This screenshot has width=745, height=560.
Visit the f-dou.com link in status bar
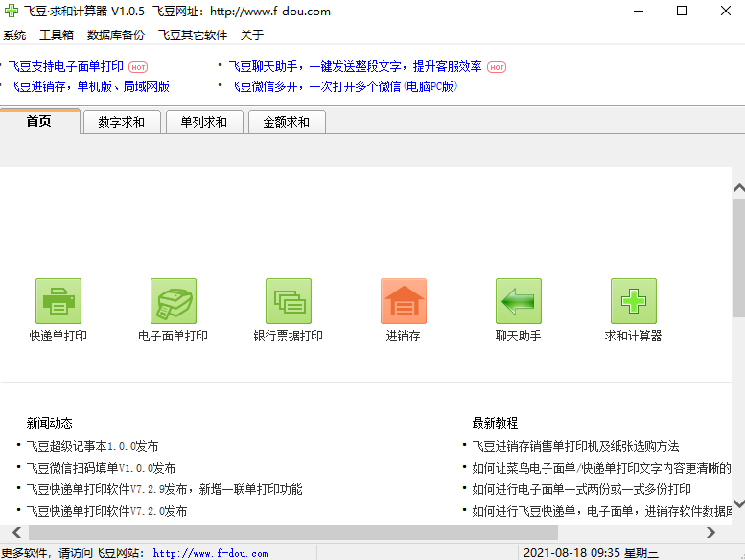(210, 553)
